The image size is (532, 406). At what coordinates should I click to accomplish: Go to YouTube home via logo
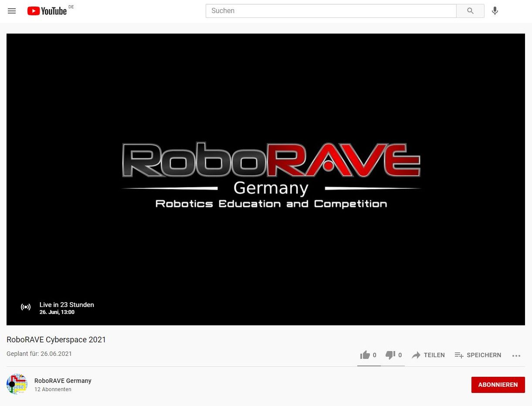coord(47,11)
